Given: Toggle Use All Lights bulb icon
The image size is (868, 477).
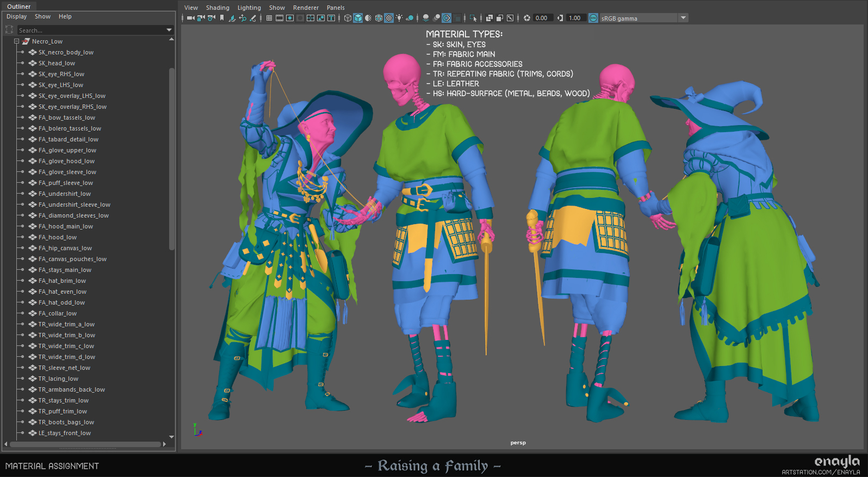Looking at the screenshot, I should click(399, 18).
